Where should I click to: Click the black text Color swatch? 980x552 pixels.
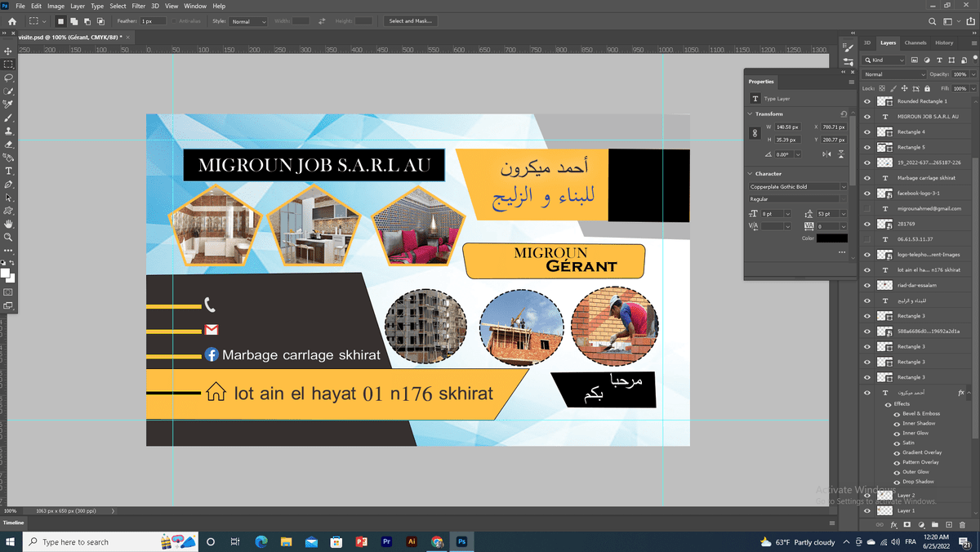click(832, 238)
